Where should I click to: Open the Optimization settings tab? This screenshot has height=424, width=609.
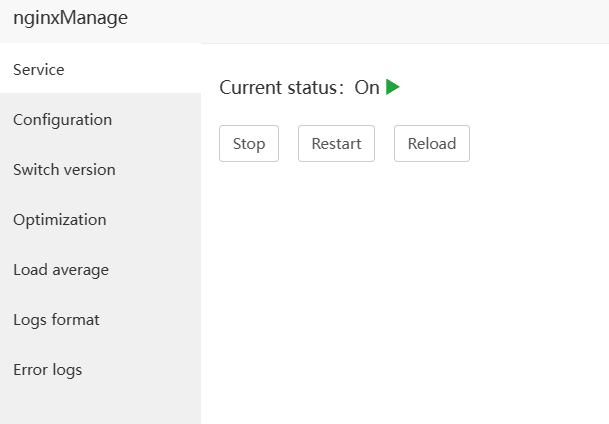(59, 220)
